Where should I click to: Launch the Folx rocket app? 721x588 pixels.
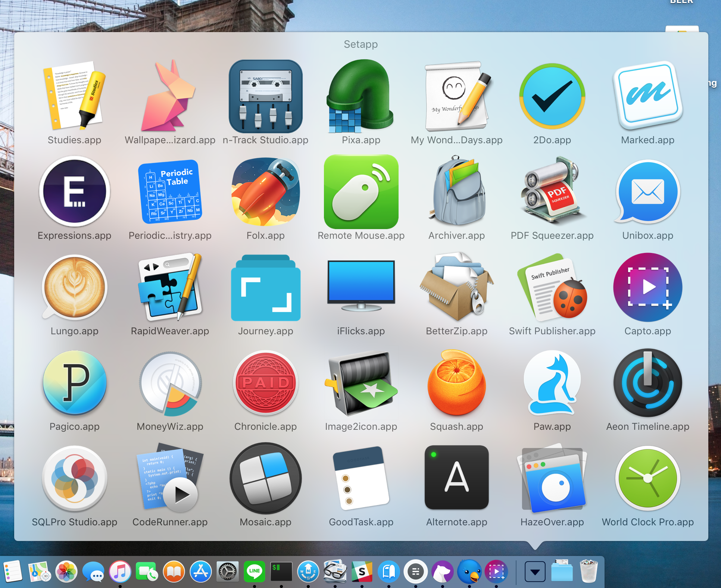[265, 192]
